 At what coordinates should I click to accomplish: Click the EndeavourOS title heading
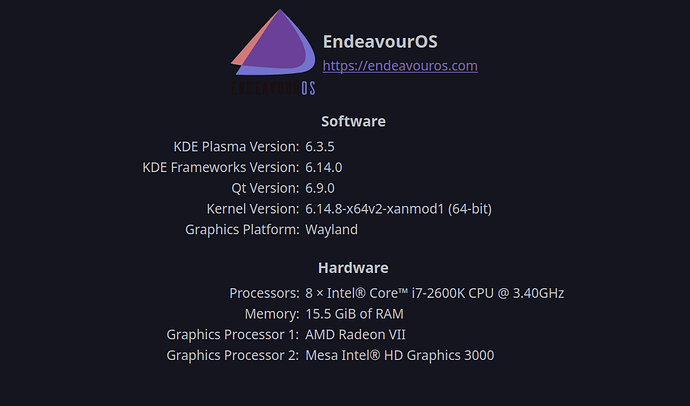380,42
